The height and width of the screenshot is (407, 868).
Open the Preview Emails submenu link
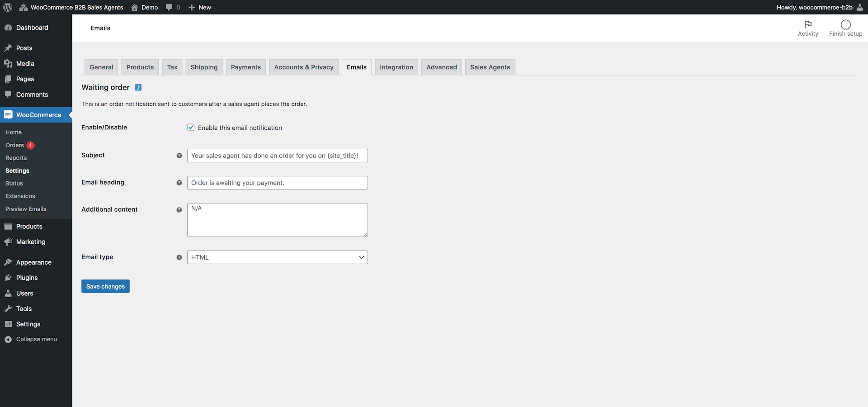click(26, 209)
